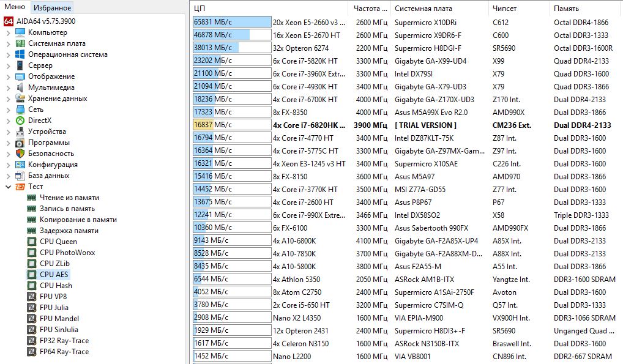Select the 20x Xeon E5-2660 v3 row

(x=407, y=22)
